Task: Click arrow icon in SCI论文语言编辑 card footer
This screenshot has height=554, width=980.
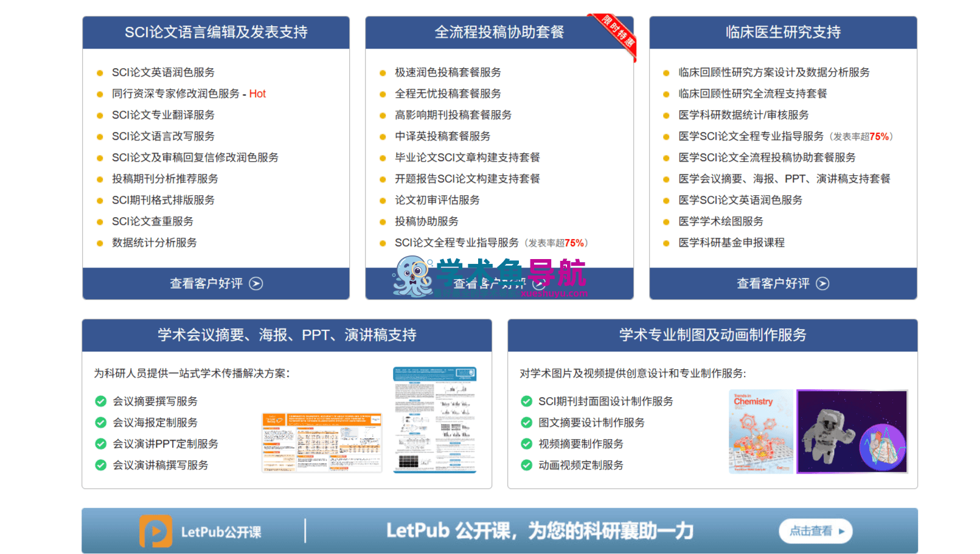Action: (256, 283)
